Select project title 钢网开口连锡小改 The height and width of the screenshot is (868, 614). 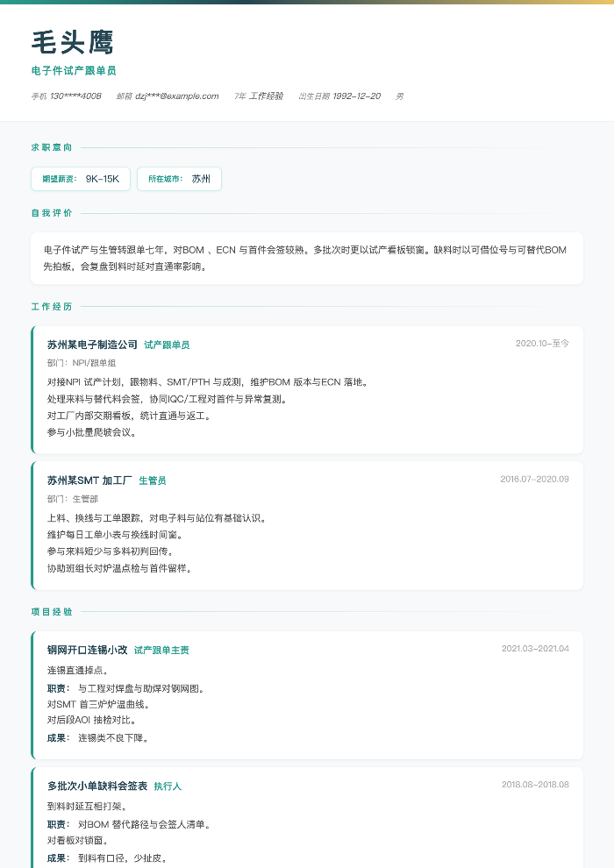(88, 650)
